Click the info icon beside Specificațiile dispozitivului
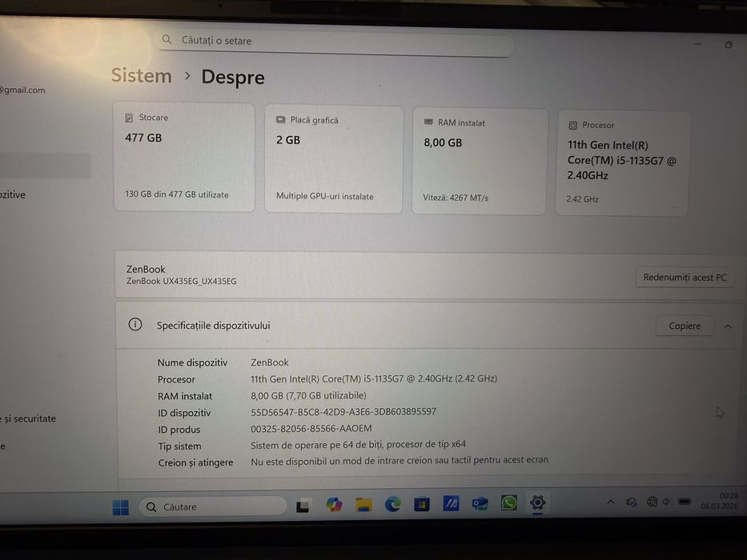This screenshot has height=560, width=747. tap(135, 325)
